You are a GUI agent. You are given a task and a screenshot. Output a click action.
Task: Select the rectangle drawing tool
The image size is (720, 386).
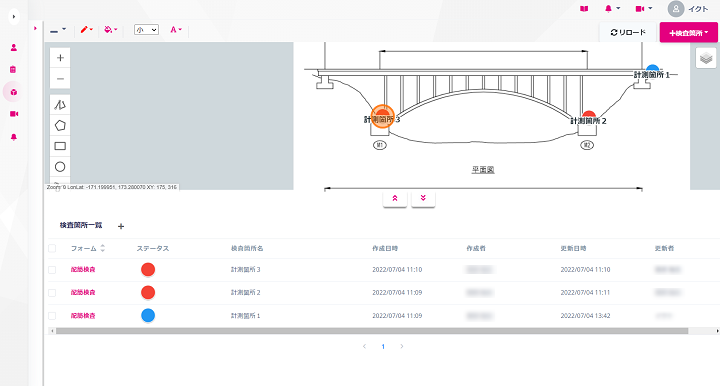click(60, 146)
